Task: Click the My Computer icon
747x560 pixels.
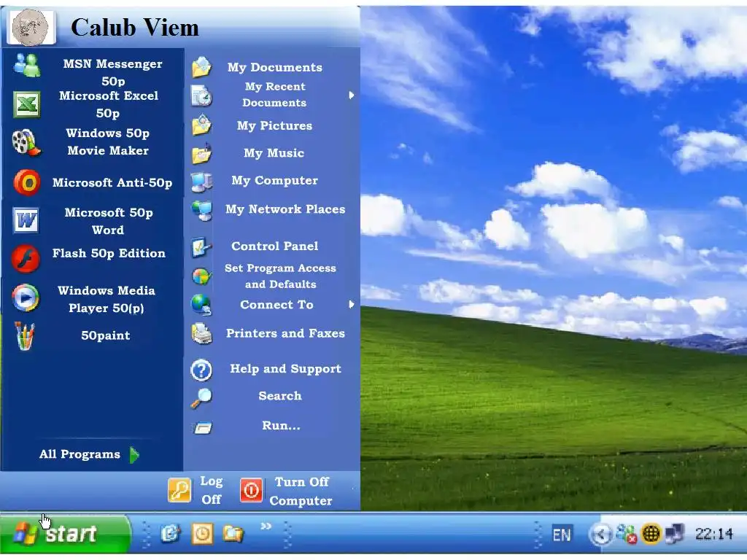Action: point(201,182)
